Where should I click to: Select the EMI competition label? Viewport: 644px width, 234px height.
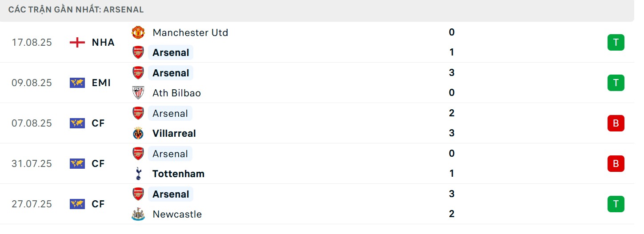(101, 83)
